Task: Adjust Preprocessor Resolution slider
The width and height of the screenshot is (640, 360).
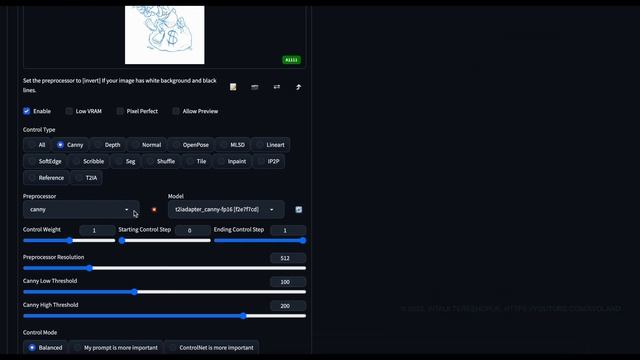Action: 164,268
